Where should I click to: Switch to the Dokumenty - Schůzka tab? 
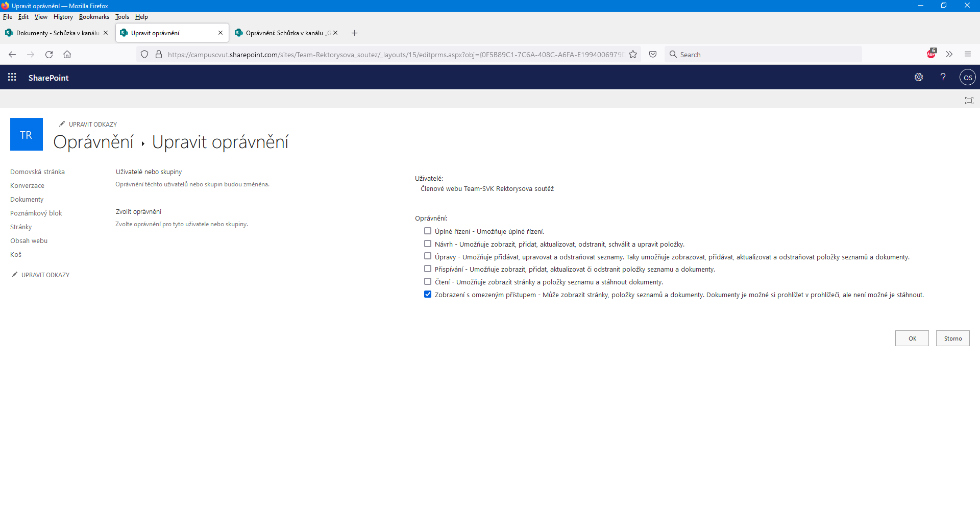click(x=56, y=33)
